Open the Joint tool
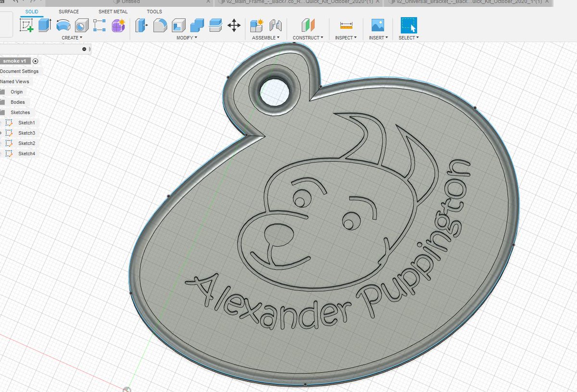This screenshot has width=577, height=392. coord(276,25)
